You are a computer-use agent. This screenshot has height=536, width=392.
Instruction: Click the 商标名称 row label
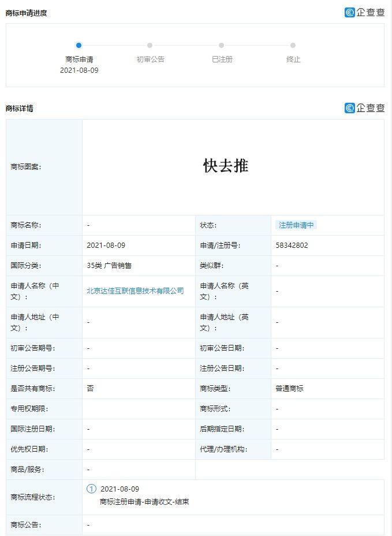coord(26,225)
